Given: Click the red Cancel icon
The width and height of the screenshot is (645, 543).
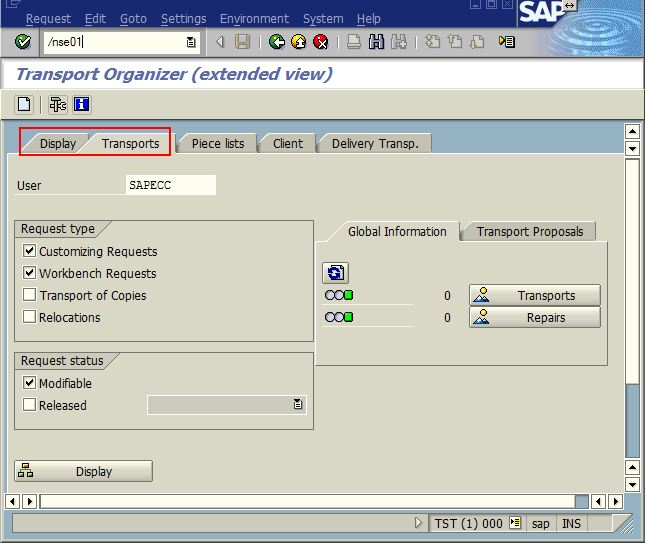Looking at the screenshot, I should pyautogui.click(x=320, y=42).
